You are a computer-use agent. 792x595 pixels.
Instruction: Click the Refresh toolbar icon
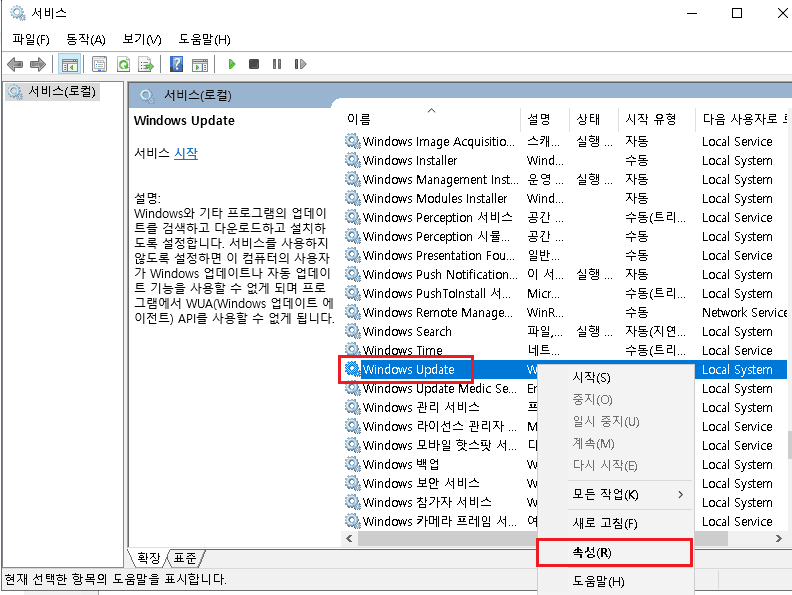pyautogui.click(x=123, y=64)
